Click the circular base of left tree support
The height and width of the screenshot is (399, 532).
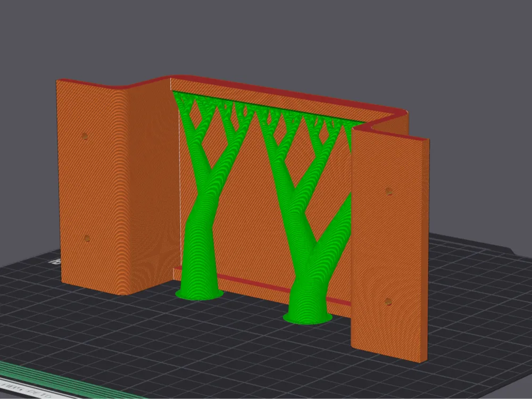coord(199,294)
